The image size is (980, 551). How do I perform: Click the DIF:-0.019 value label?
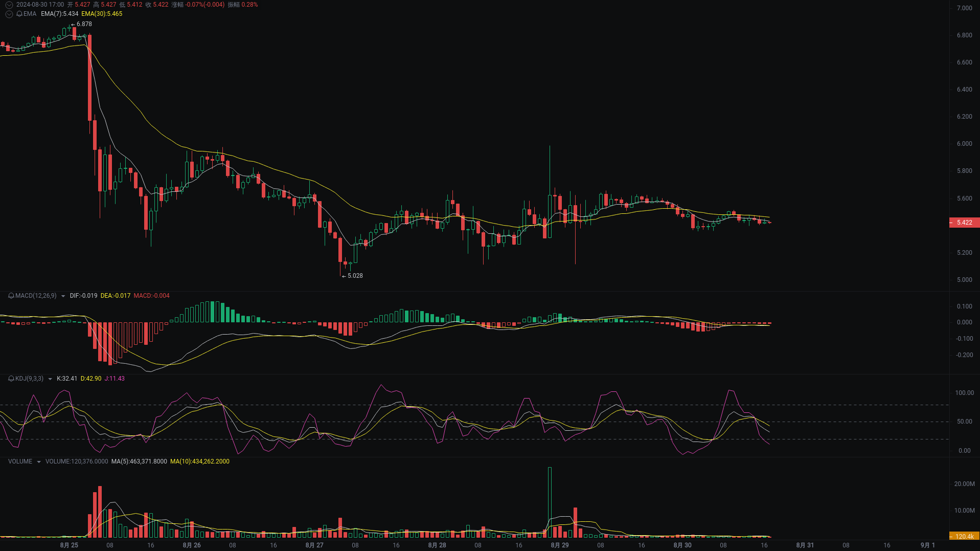pos(83,296)
